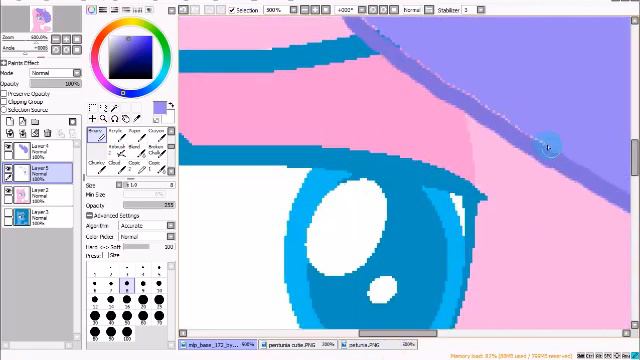Select the zoom magnifier tool

(x=104, y=119)
